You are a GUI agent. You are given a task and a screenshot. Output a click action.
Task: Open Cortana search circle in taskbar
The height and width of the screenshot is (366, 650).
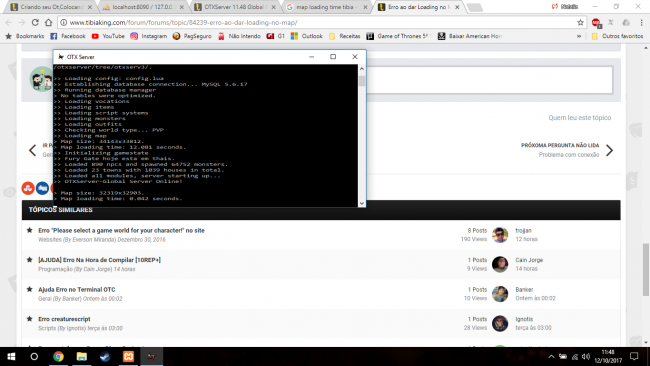click(x=34, y=356)
